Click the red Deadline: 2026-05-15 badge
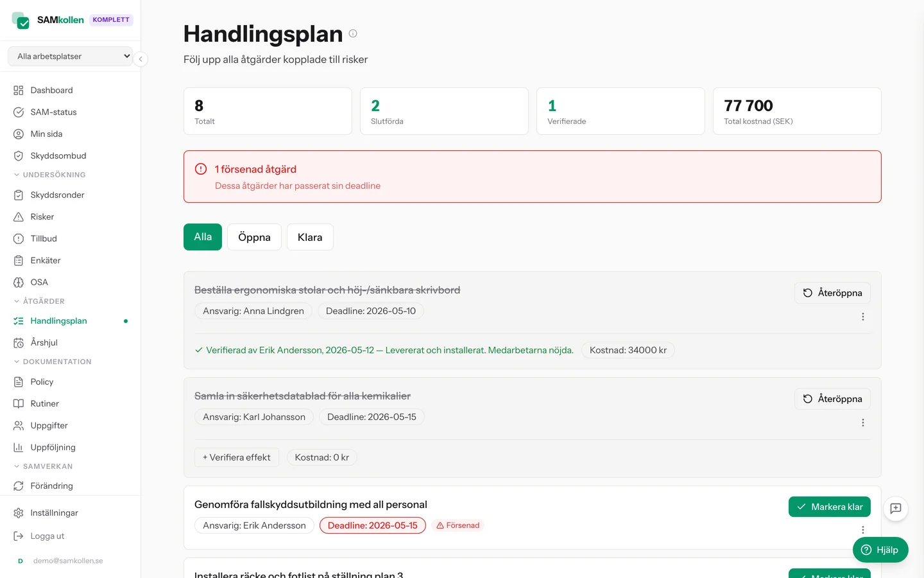 pos(373,525)
